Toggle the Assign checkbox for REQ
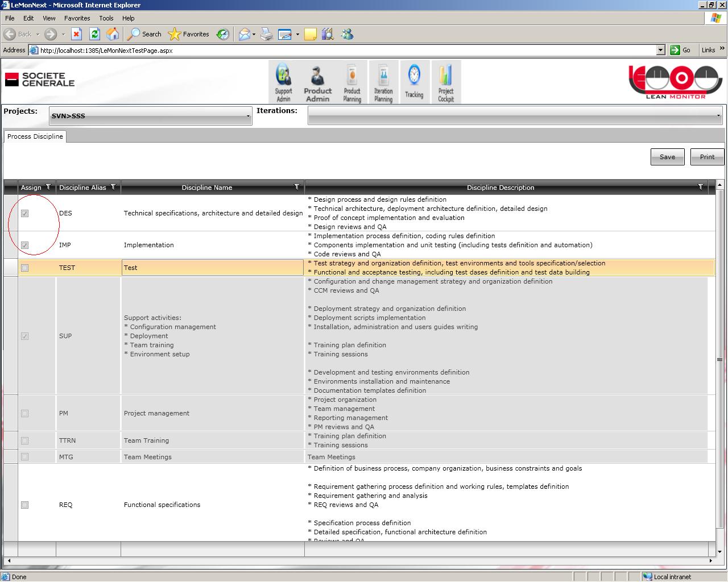 (x=24, y=505)
